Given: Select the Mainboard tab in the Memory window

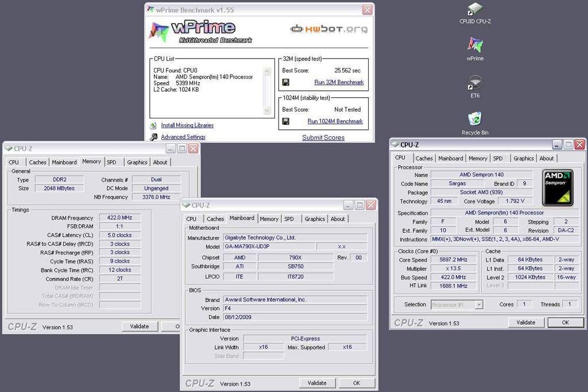Looking at the screenshot, I should point(64,162).
